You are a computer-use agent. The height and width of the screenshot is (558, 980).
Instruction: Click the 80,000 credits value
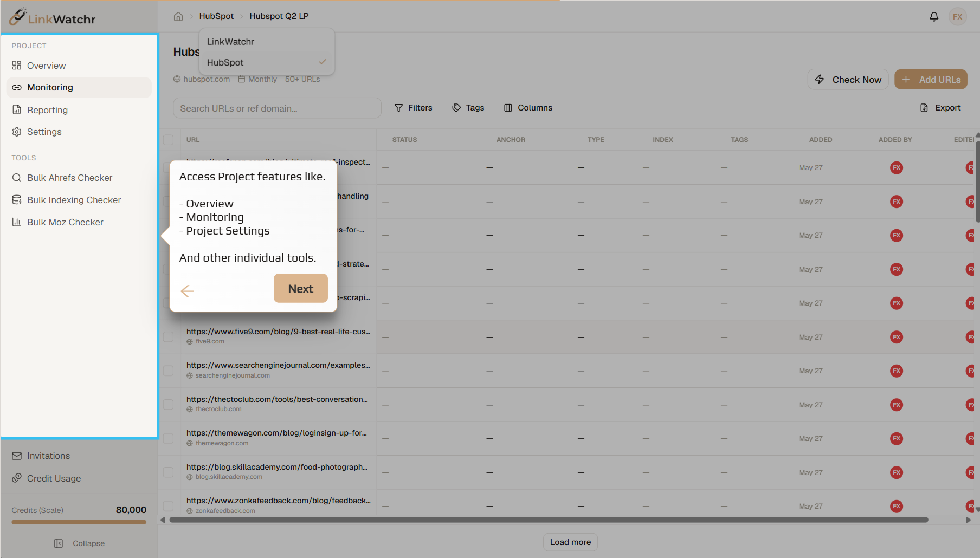coord(131,510)
